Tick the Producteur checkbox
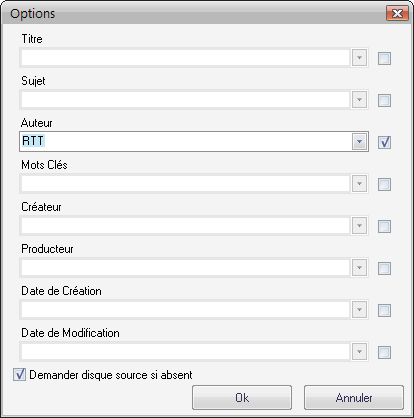 tap(384, 268)
